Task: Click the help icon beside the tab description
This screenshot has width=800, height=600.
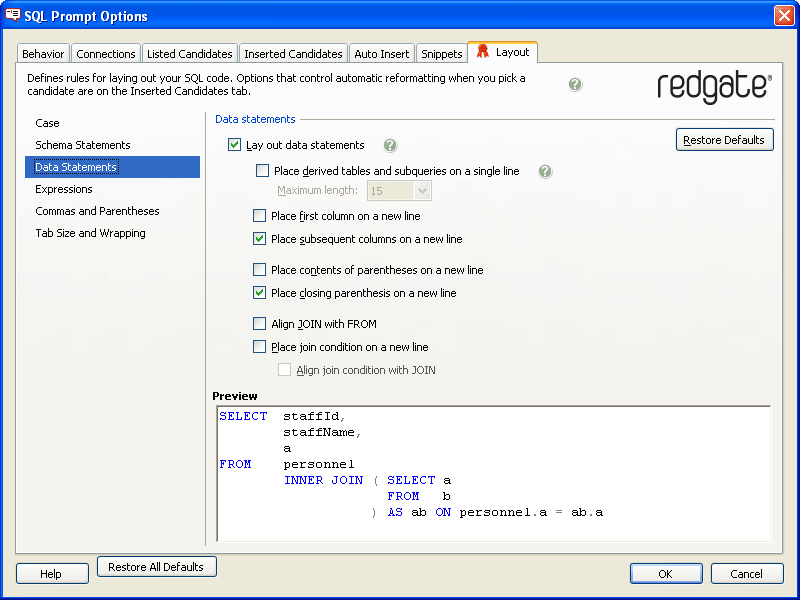Action: (575, 84)
